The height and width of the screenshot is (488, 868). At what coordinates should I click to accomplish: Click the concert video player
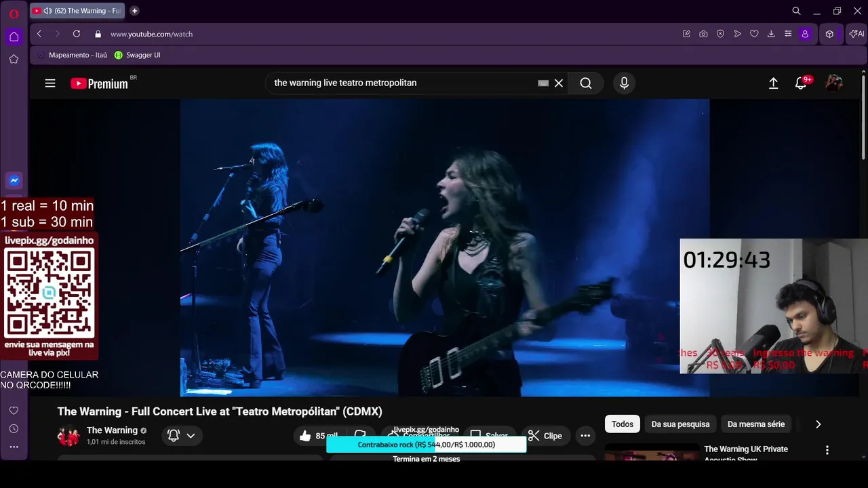445,247
